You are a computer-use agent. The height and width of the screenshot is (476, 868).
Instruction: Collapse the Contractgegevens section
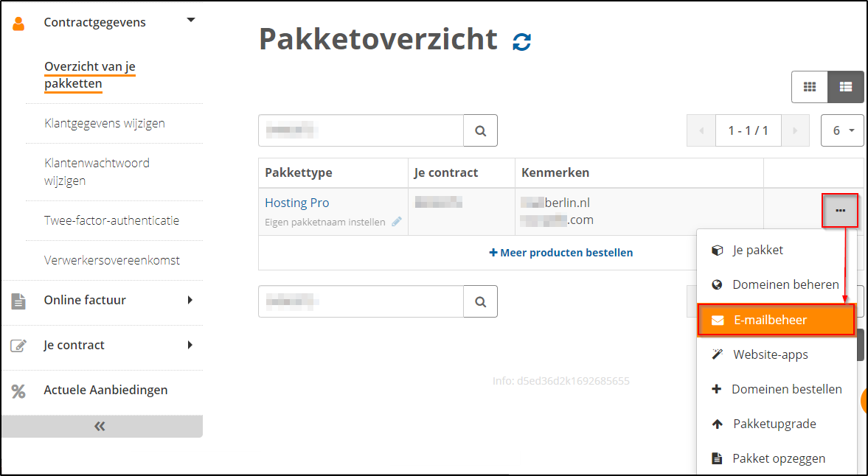tap(190, 21)
